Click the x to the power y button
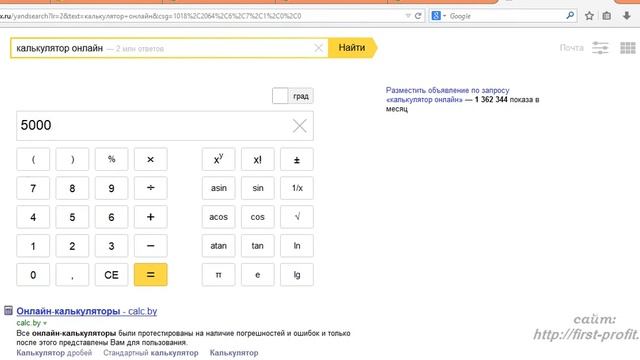Viewport: 640px width, 360px height. click(218, 159)
